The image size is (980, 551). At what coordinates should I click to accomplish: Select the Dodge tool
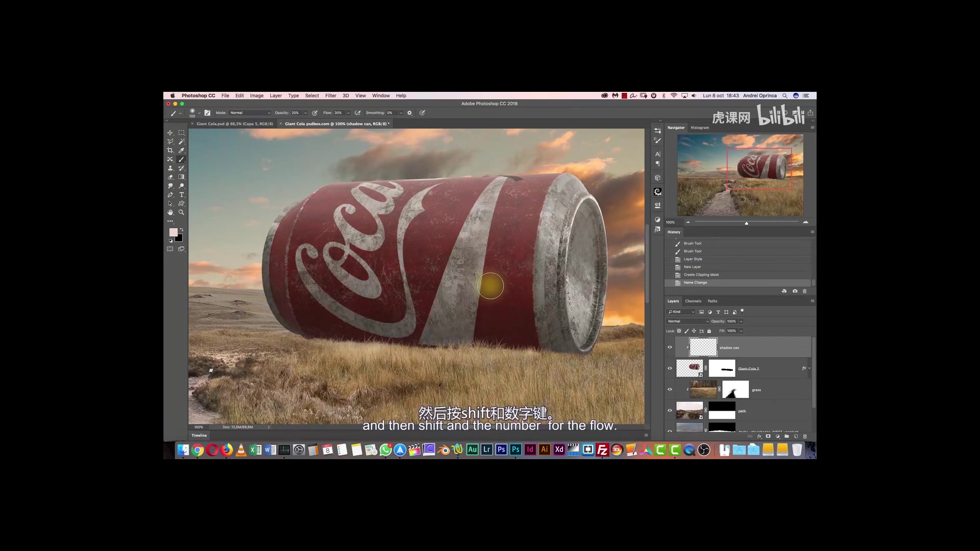pos(181,186)
